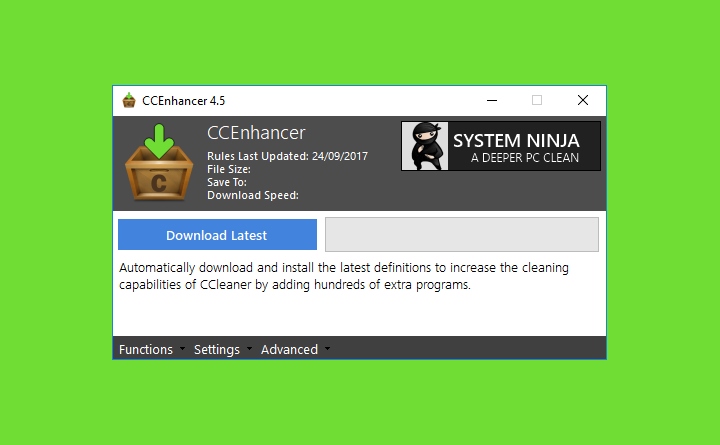Open the Functions menu
720x445 pixels.
click(146, 349)
